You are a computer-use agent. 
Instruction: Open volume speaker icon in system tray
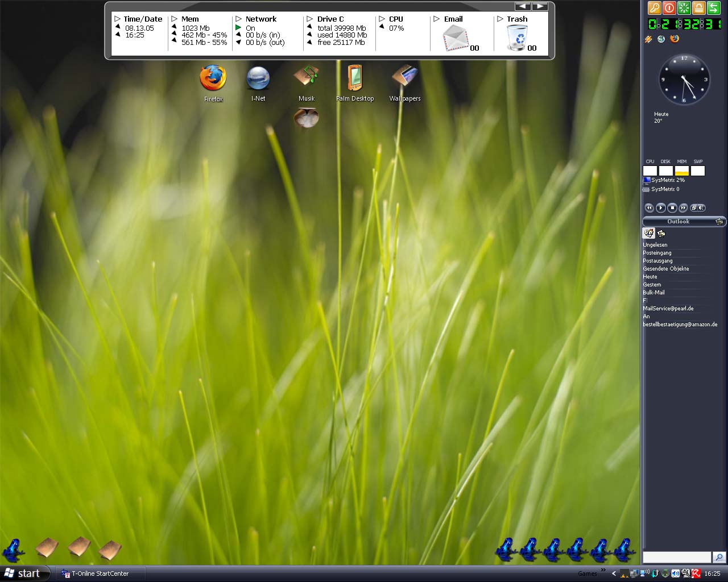(676, 573)
